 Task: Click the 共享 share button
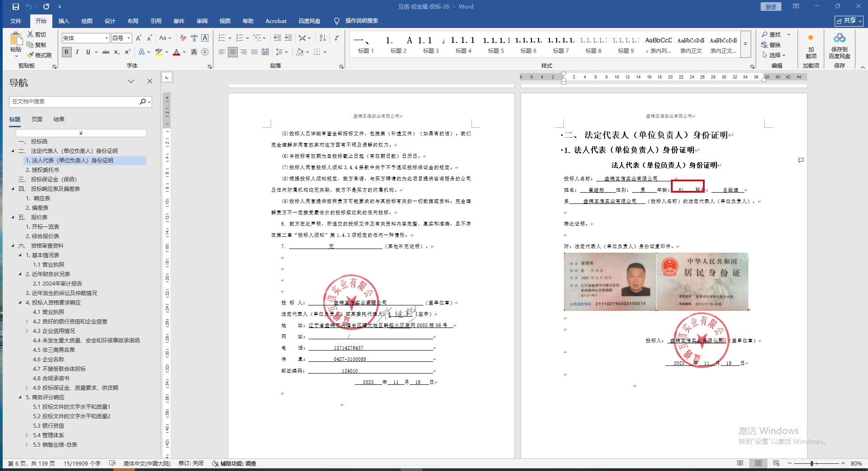(x=849, y=21)
